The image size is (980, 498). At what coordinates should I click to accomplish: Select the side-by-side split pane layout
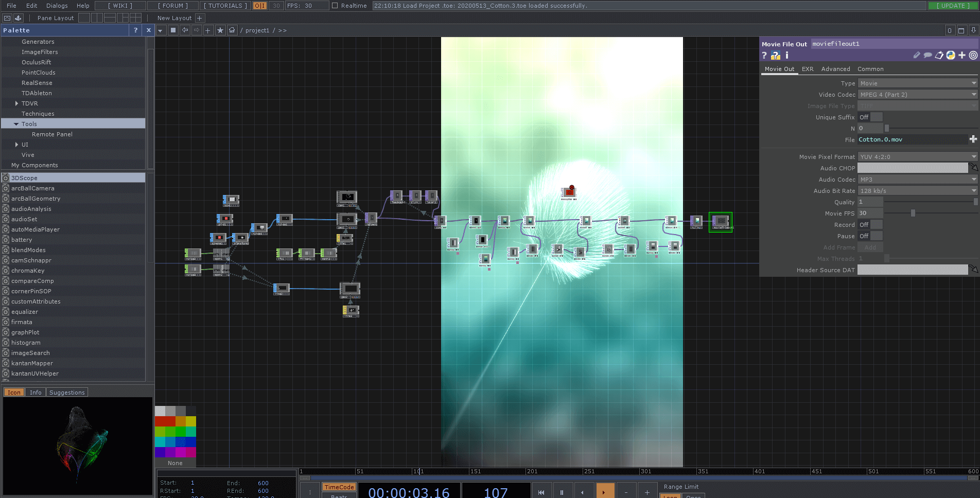96,18
